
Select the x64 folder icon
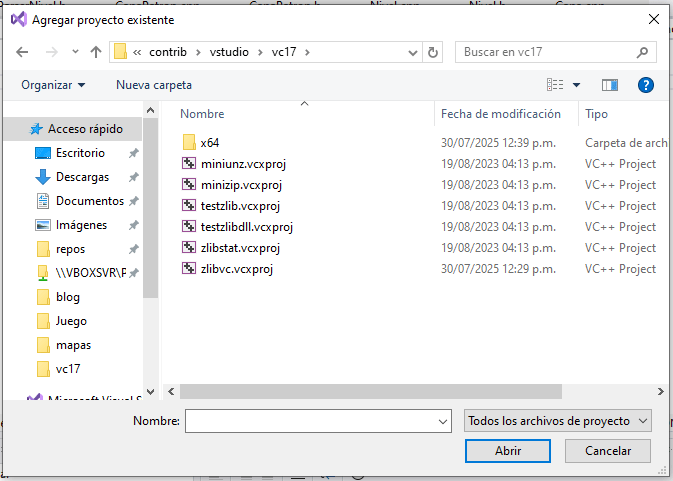(189, 143)
